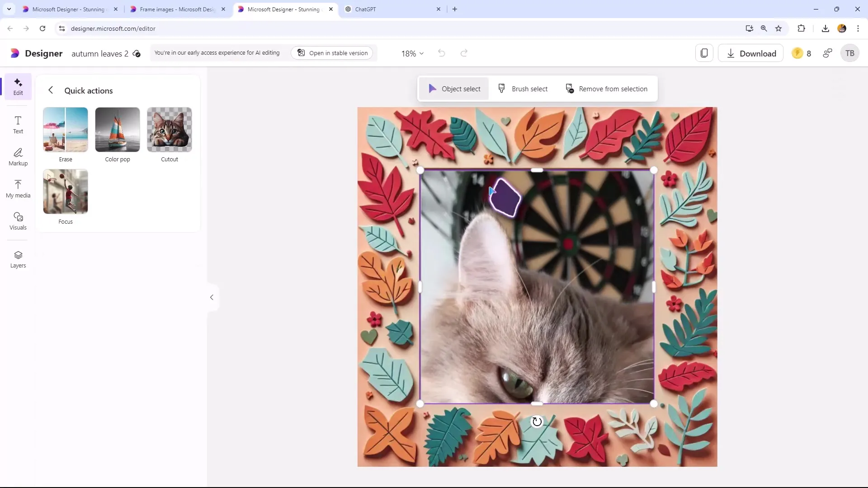Select the Brush select tool
The image size is (868, 488).
point(524,89)
